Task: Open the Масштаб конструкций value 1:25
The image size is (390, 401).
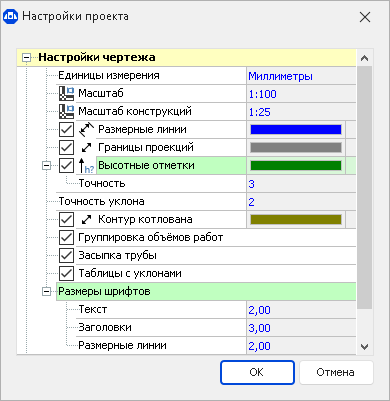Action: 301,112
